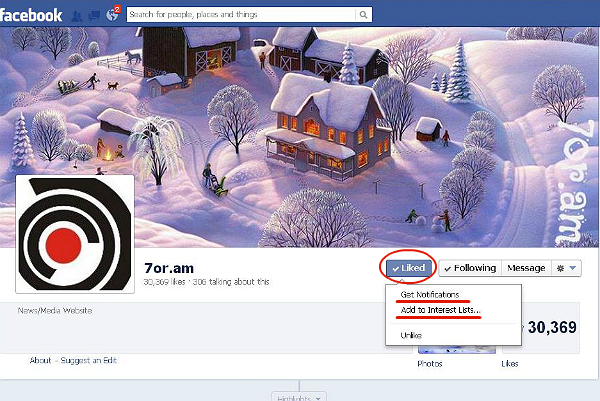The width and height of the screenshot is (600, 401).
Task: Open the About link
Action: (x=40, y=360)
